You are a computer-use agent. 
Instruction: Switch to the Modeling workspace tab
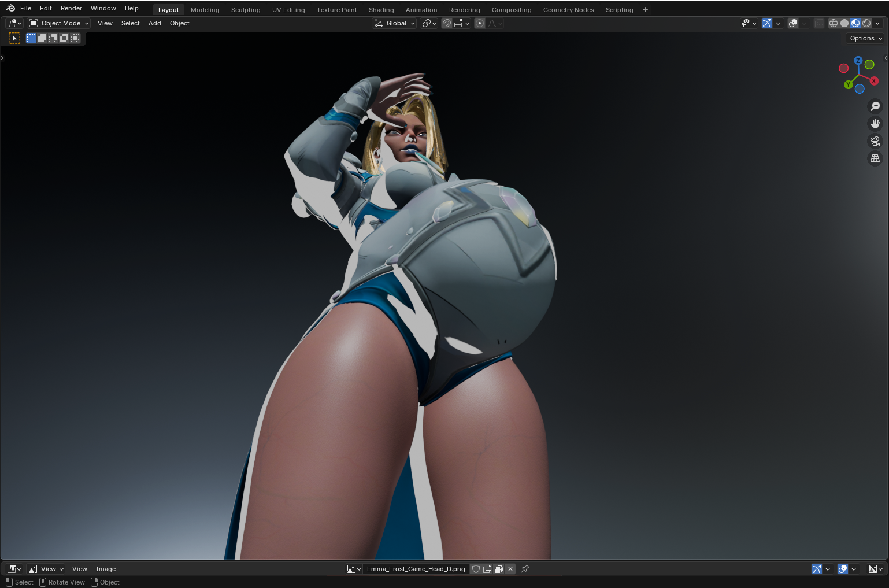tap(205, 10)
